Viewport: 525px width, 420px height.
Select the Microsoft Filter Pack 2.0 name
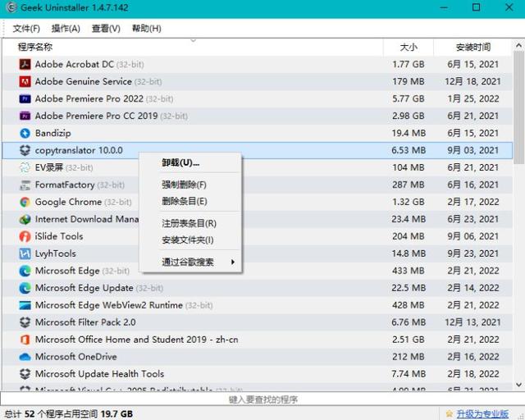pyautogui.click(x=85, y=322)
